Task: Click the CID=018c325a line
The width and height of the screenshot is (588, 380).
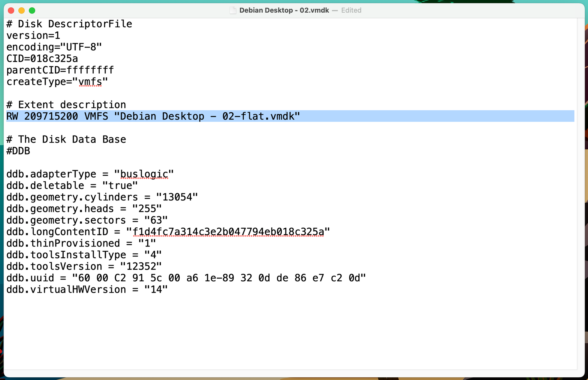Action: pyautogui.click(x=42, y=58)
